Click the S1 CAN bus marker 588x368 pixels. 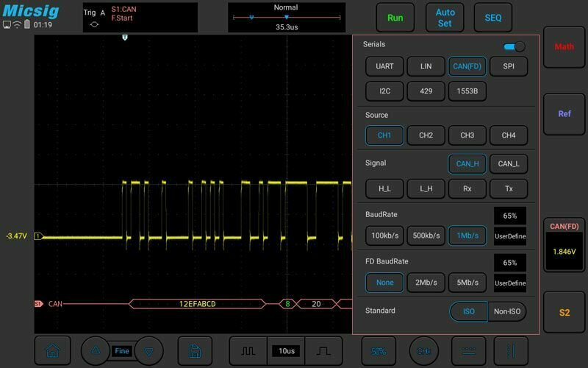39,304
